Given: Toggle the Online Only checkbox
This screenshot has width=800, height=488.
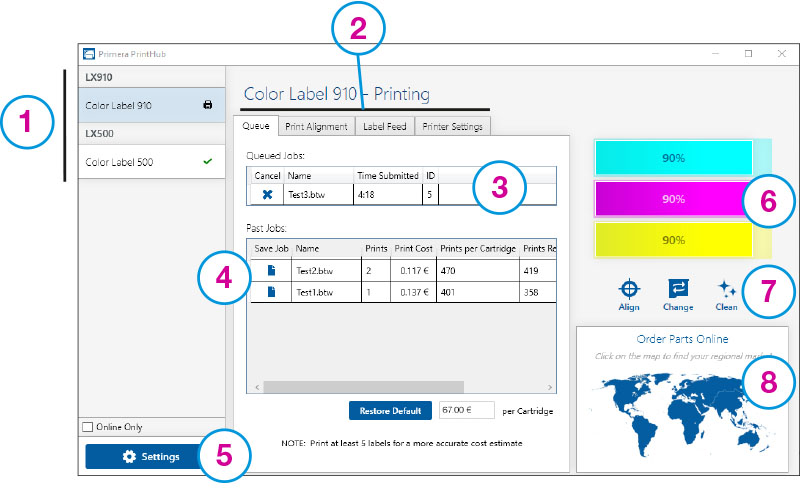Looking at the screenshot, I should click(88, 427).
